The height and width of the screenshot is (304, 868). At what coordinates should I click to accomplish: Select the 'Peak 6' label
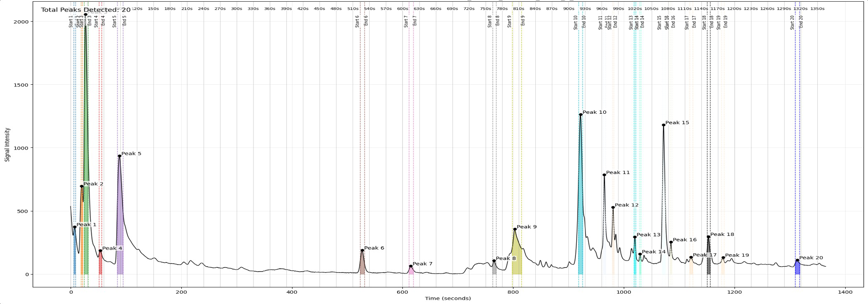[374, 248]
